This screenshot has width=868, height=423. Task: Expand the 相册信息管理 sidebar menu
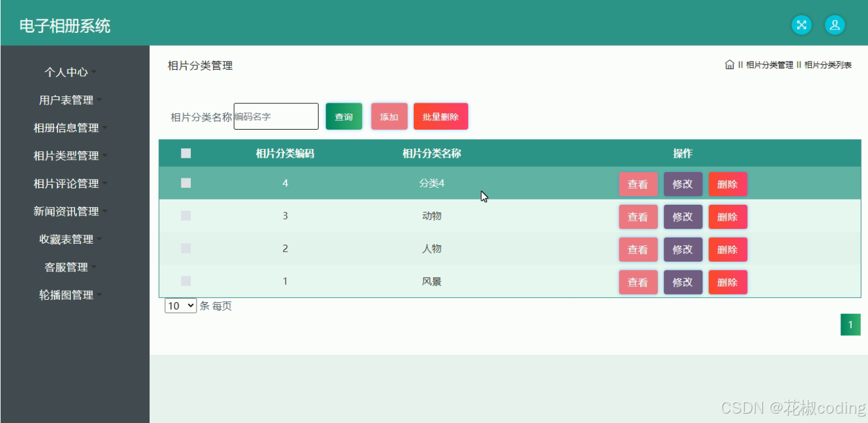click(70, 128)
